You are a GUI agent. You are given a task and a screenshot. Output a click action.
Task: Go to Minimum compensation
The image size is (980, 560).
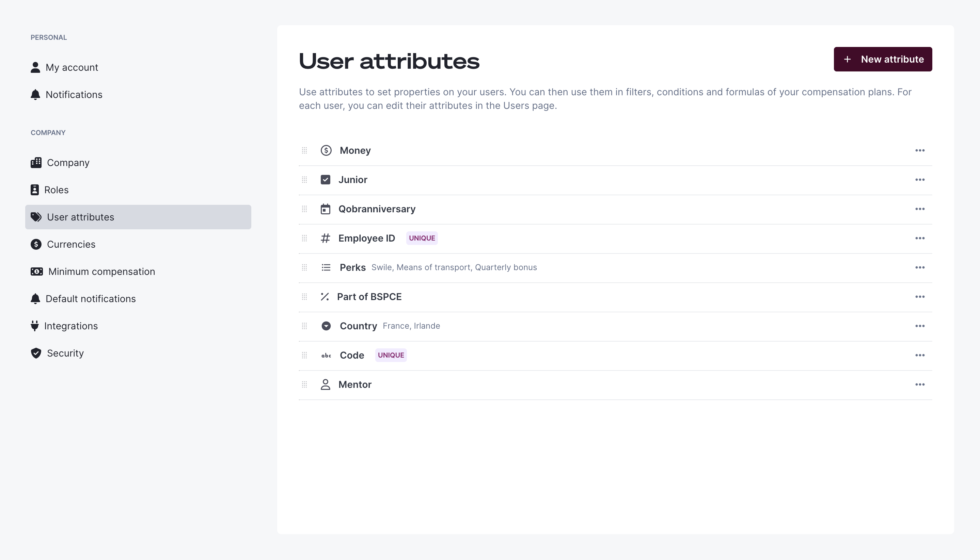click(x=138, y=271)
